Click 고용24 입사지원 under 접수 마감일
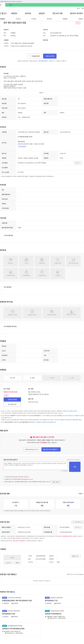84x644 pixels. tap(12, 399)
